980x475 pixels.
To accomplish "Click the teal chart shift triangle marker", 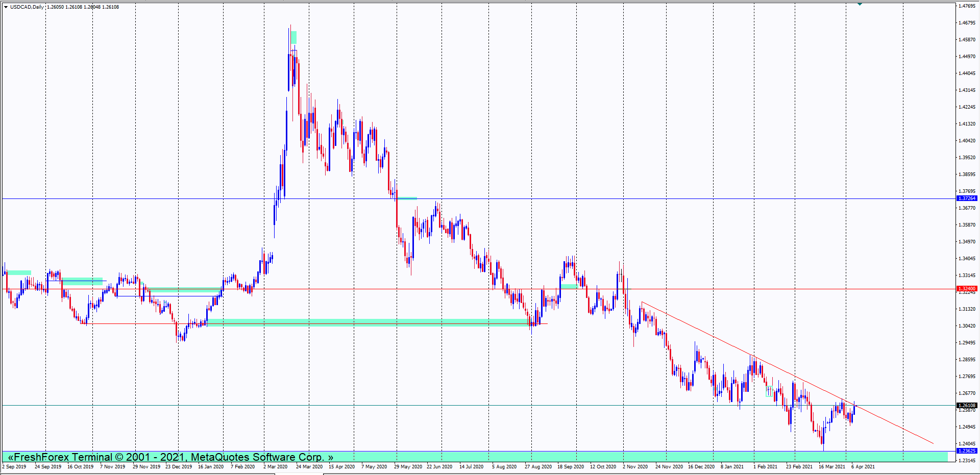I will click(860, 4).
